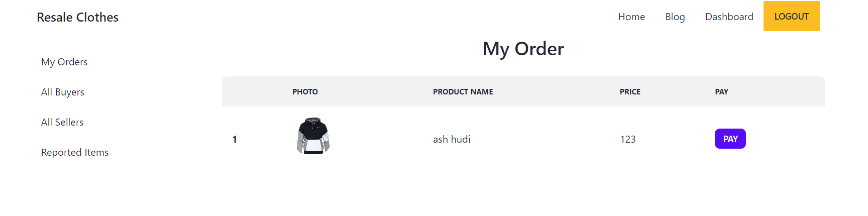This screenshot has width=868, height=216.
Task: Pay for the ash hudi order
Action: (x=730, y=139)
